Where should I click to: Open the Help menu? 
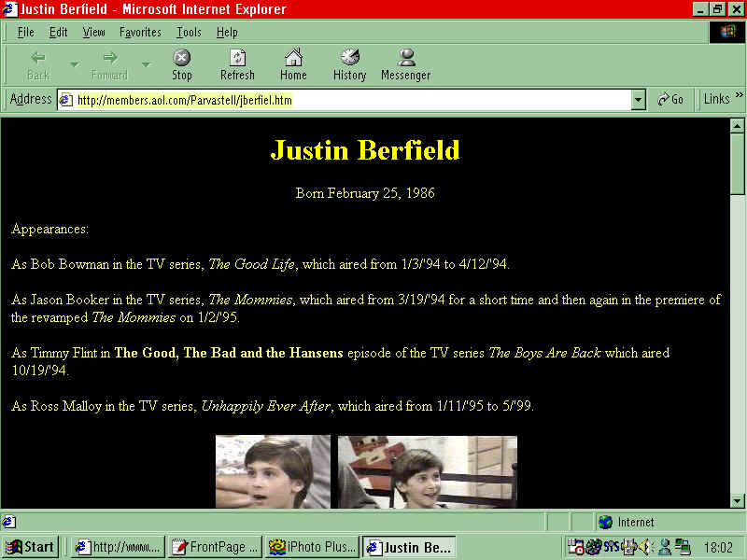tap(227, 33)
